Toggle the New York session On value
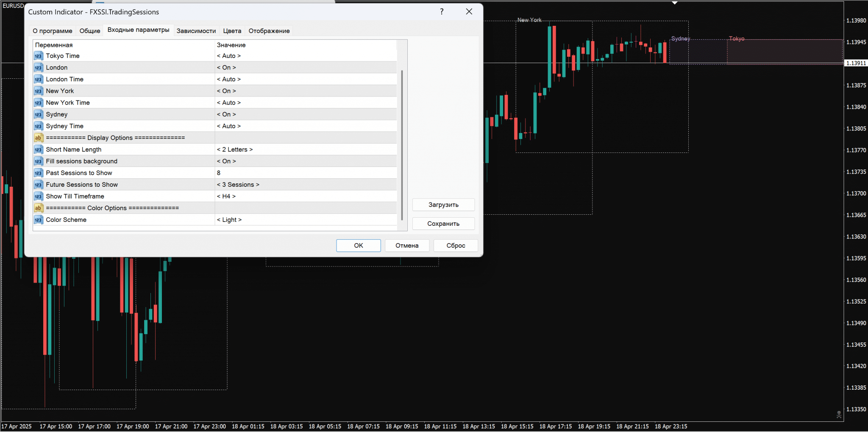The image size is (868, 432). 226,91
